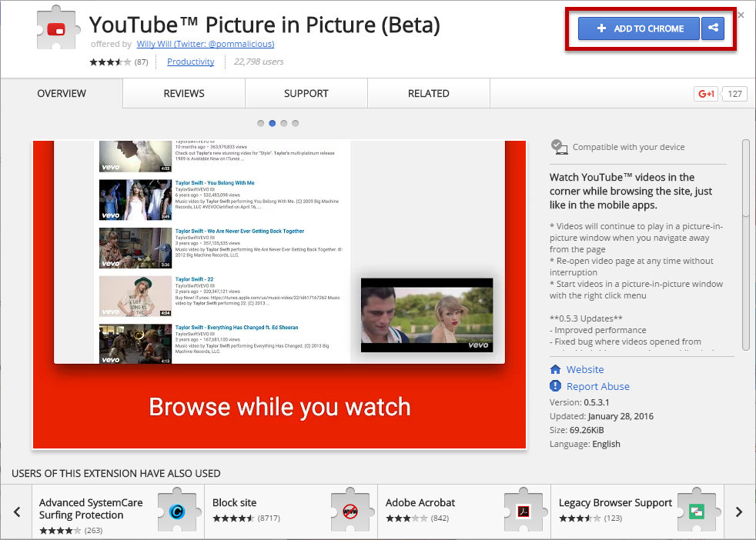The width and height of the screenshot is (756, 540).
Task: Open the Productivity category link
Action: pyautogui.click(x=190, y=62)
